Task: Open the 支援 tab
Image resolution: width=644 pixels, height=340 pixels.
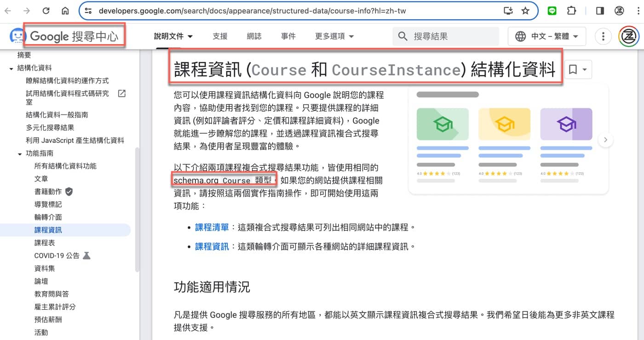Action: pyautogui.click(x=220, y=36)
